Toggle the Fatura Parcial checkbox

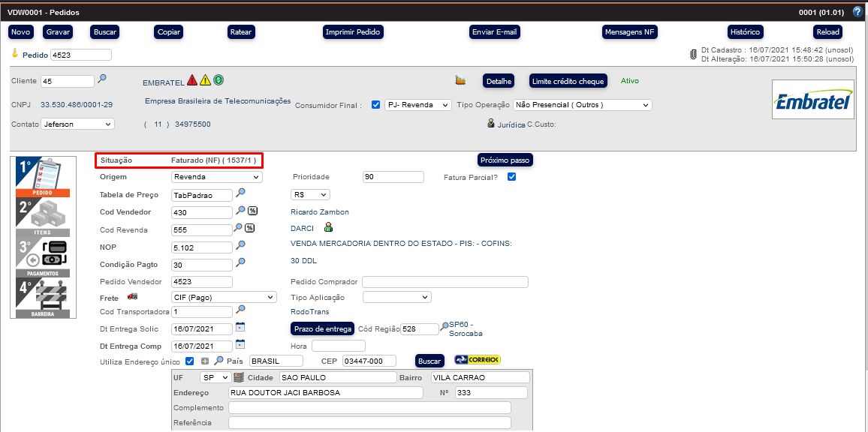511,177
